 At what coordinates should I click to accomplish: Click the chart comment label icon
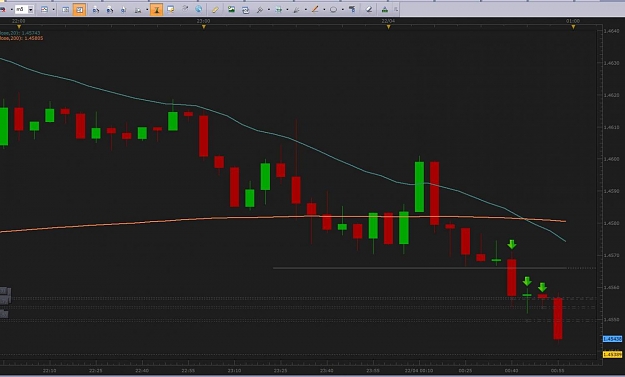(171, 9)
